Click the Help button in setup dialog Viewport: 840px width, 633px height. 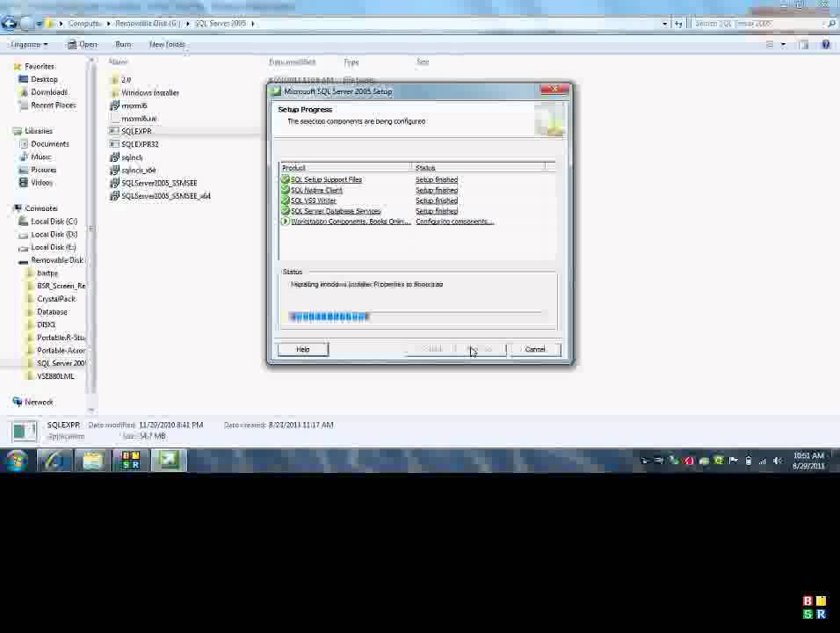click(x=302, y=349)
